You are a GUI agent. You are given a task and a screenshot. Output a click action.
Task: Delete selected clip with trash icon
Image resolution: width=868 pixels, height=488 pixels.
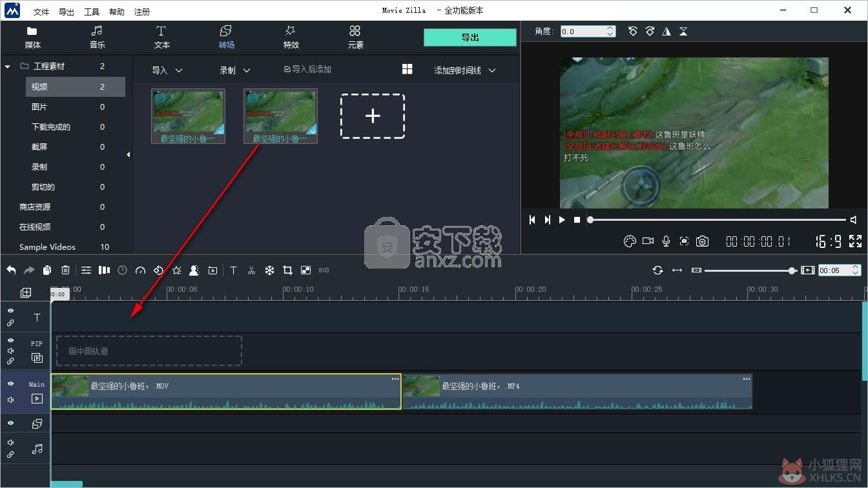[x=65, y=270]
